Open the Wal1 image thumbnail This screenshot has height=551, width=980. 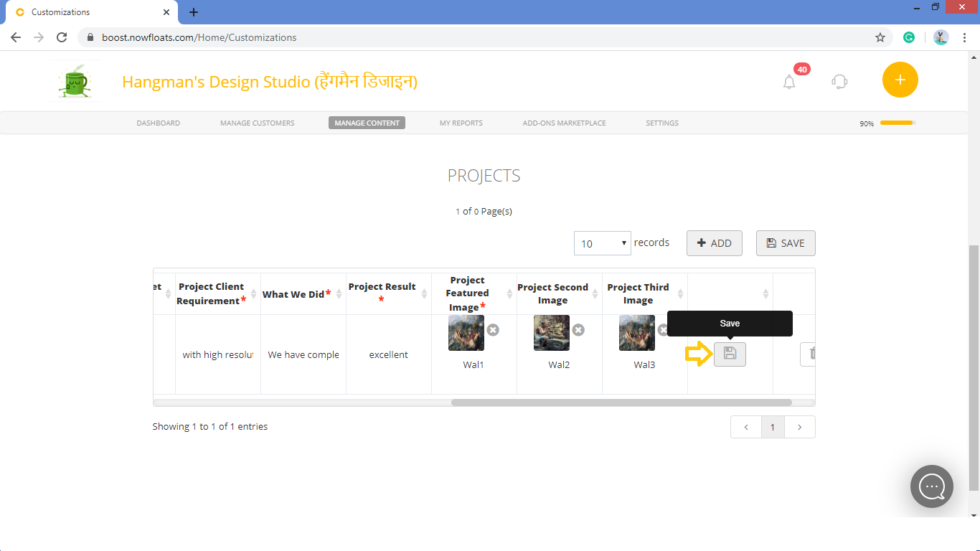(466, 333)
